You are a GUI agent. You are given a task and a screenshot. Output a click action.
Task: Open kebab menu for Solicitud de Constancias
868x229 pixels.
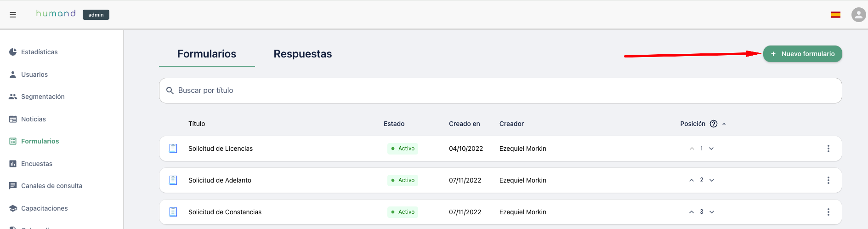828,212
